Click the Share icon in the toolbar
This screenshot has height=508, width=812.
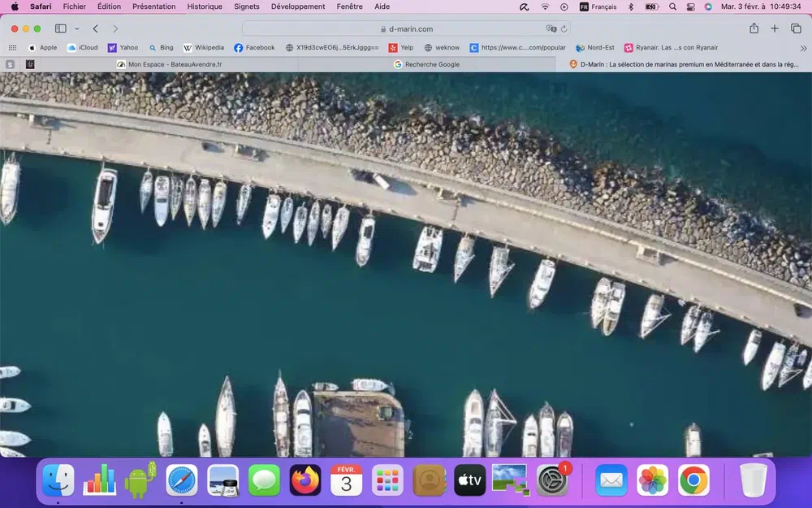coord(754,28)
